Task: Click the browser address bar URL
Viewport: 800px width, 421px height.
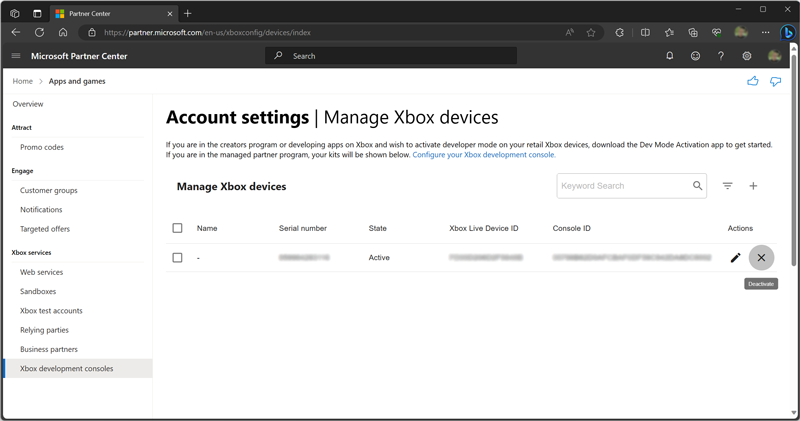Action: click(x=207, y=32)
